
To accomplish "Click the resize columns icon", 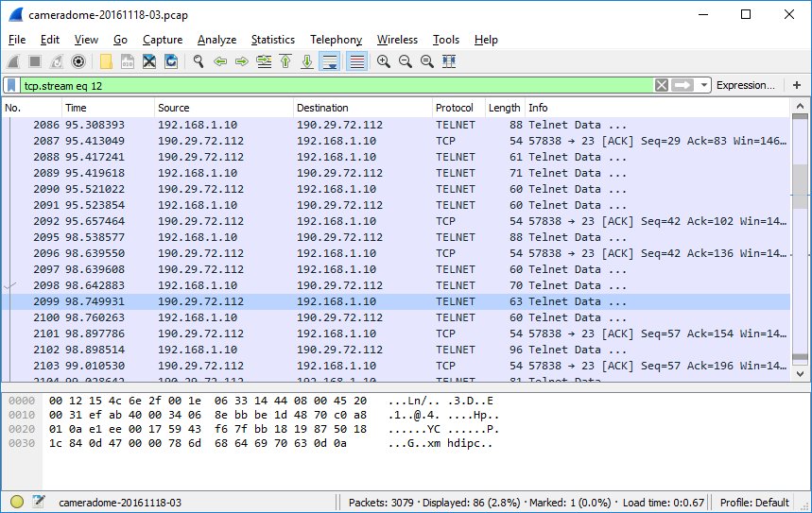I will (x=449, y=61).
